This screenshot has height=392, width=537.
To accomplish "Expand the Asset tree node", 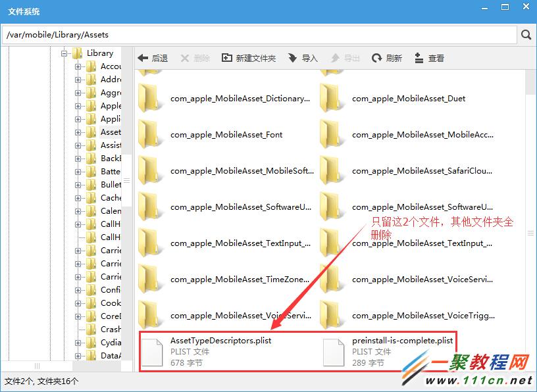I will [x=78, y=132].
